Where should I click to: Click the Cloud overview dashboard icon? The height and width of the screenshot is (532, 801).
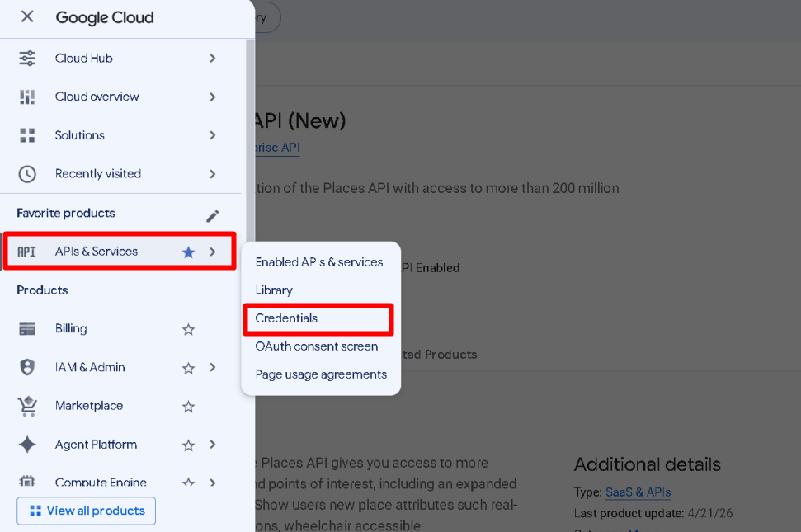pos(27,97)
